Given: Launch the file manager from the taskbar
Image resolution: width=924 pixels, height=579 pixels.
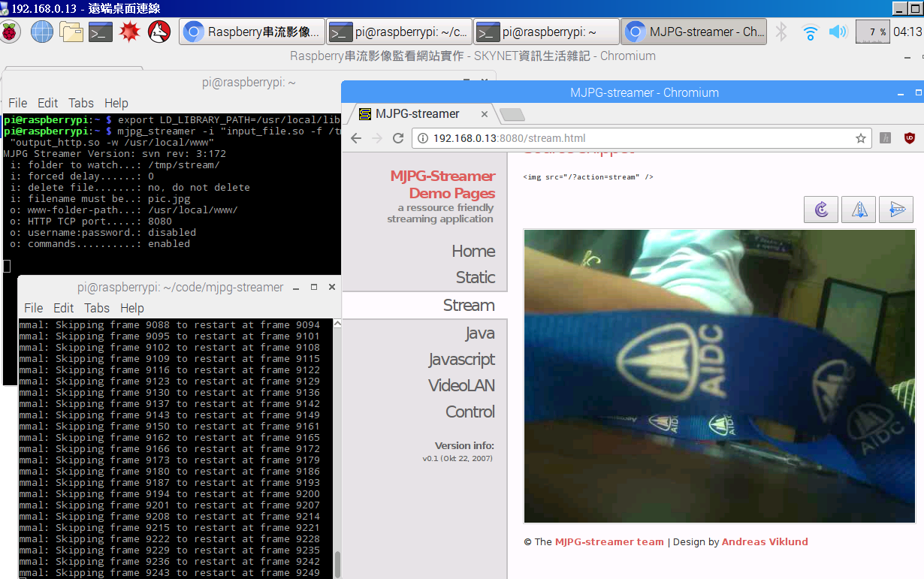Looking at the screenshot, I should pyautogui.click(x=71, y=32).
